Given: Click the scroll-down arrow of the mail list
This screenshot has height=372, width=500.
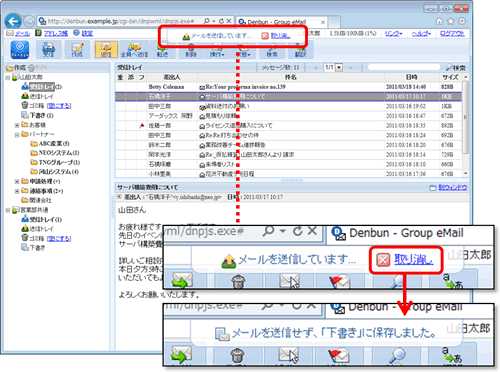Looking at the screenshot, I should [466, 174].
